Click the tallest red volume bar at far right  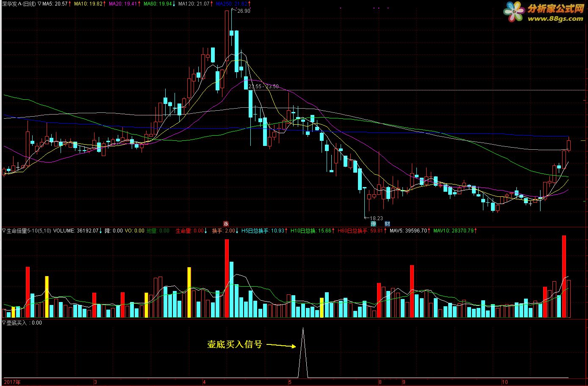tap(564, 277)
